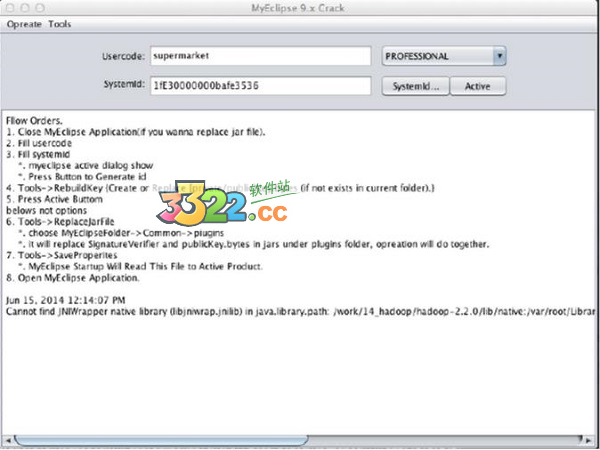Screen dimensions: 600x450
Task: Click the line '2. Fill usercode'
Action: click(x=39, y=143)
